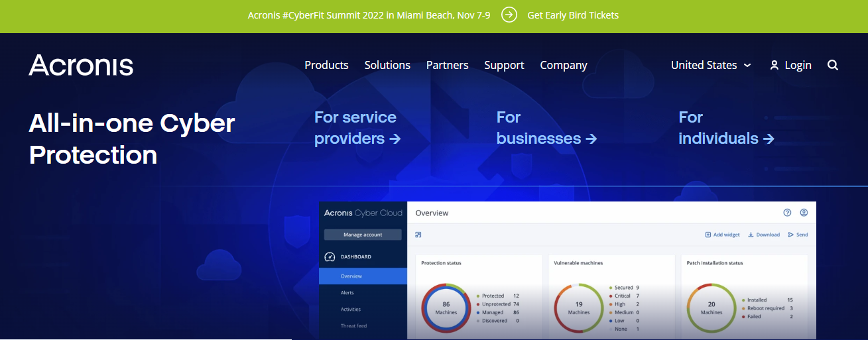Viewport: 868px width, 340px height.
Task: Click the Login link
Action: [x=798, y=65]
